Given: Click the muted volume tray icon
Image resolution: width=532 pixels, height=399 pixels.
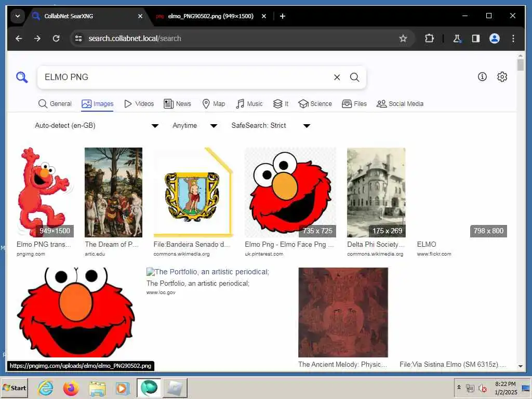Looking at the screenshot, I should [482, 388].
